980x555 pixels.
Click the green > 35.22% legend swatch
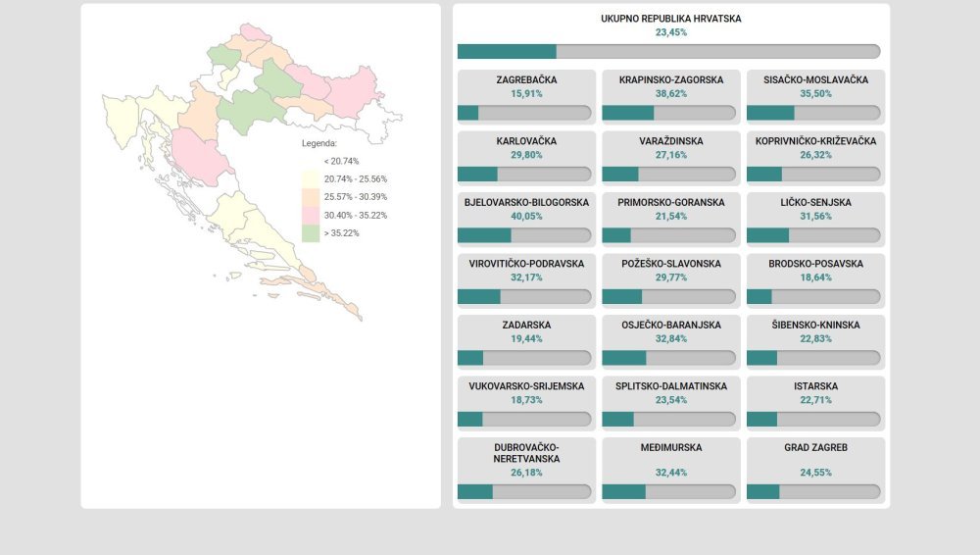click(311, 233)
